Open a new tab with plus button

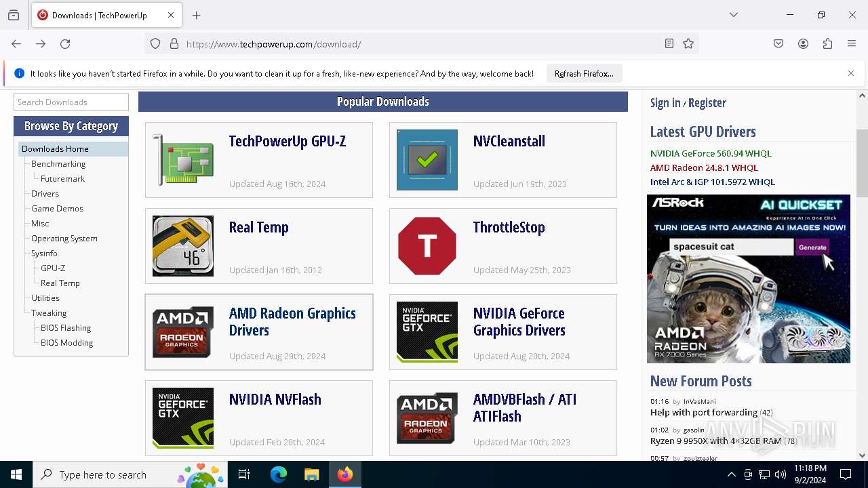197,15
